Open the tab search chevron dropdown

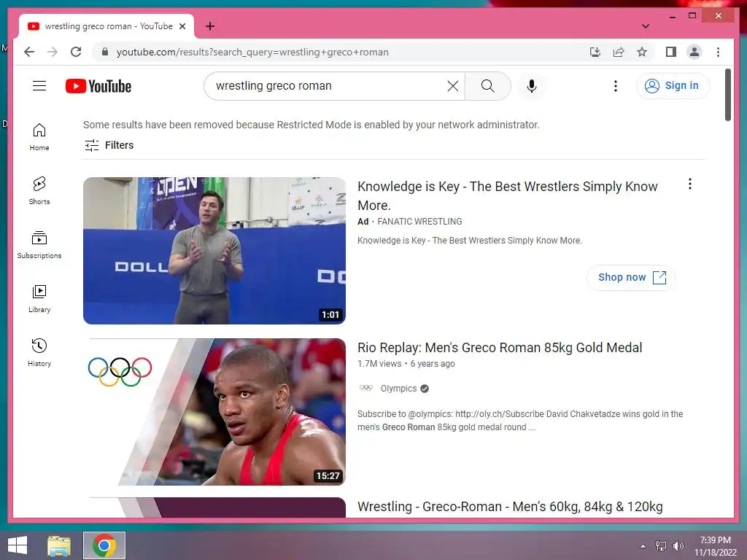[645, 26]
